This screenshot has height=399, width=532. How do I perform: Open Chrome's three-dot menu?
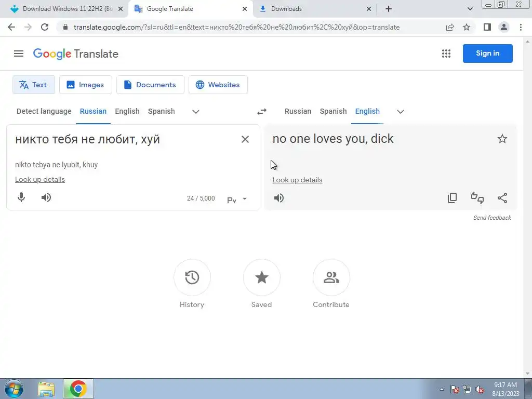click(x=521, y=27)
